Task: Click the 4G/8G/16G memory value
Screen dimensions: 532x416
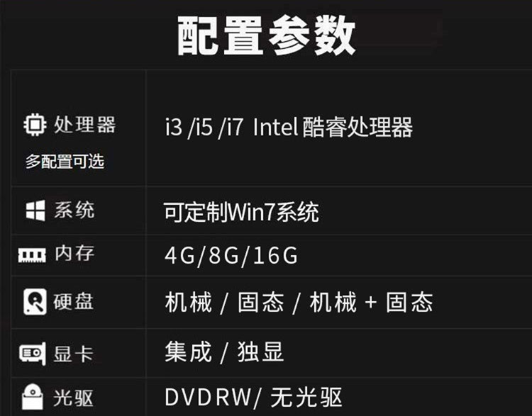Action: tap(231, 255)
